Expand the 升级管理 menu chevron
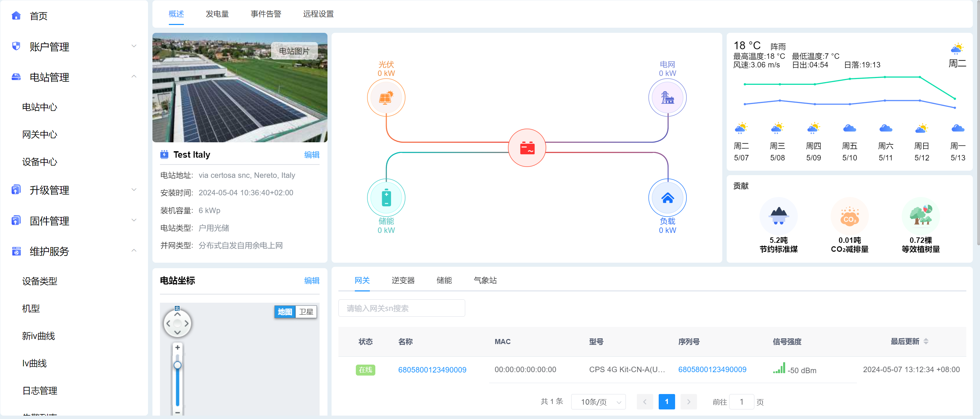This screenshot has width=980, height=419. point(134,189)
